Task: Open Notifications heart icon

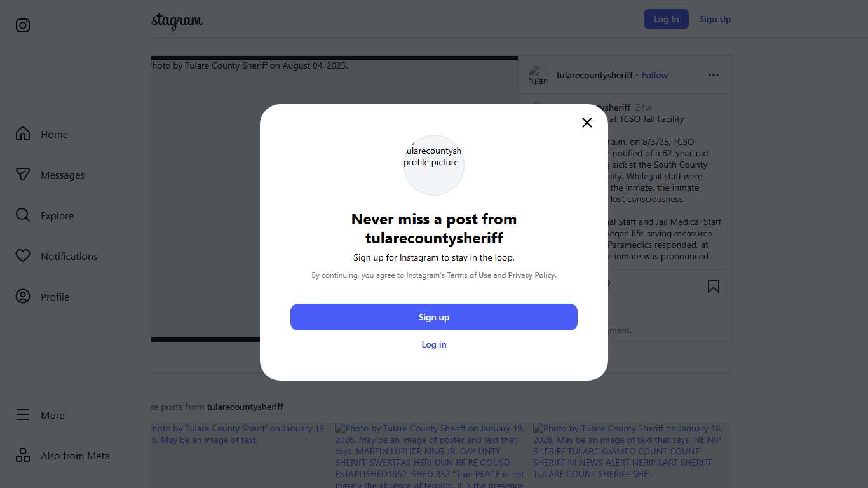Action: coord(23,256)
